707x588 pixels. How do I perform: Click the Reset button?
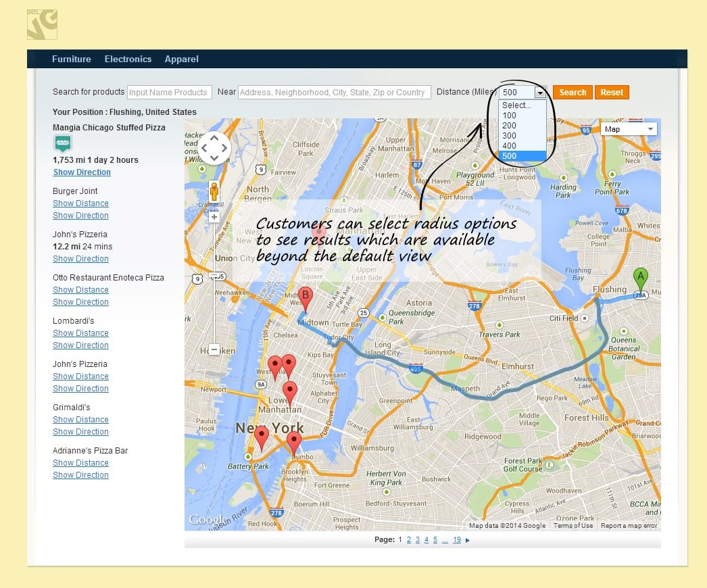pyautogui.click(x=612, y=93)
